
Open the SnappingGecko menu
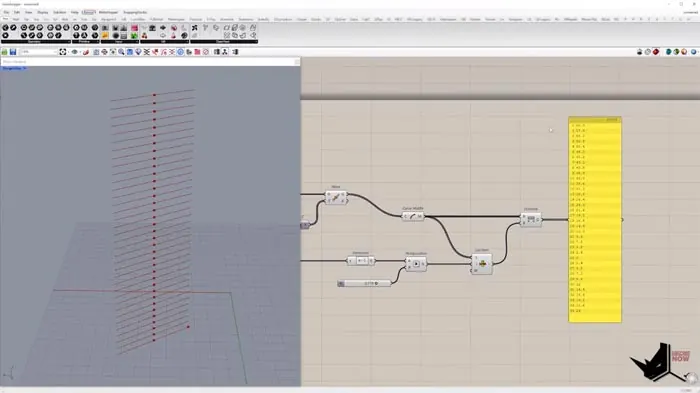pyautogui.click(x=135, y=13)
